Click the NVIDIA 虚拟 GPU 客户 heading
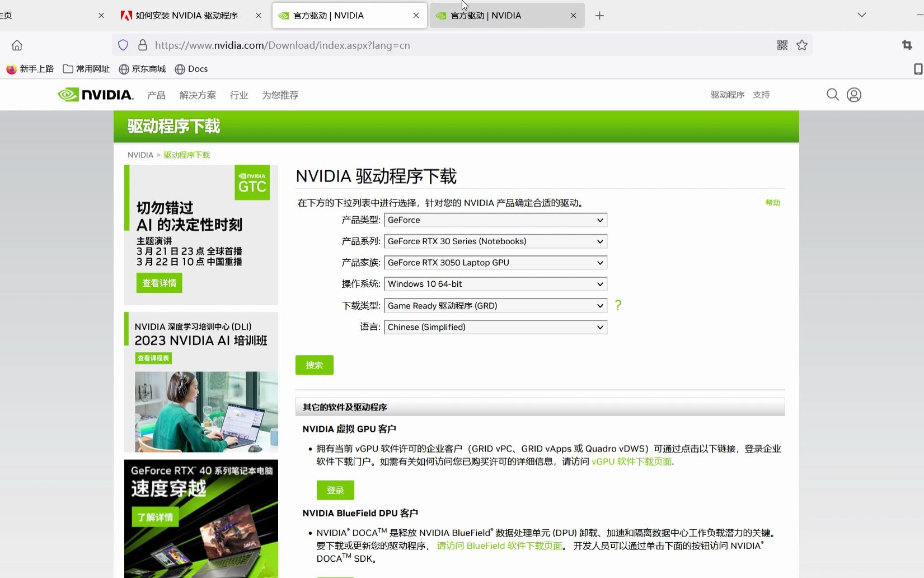924x578 pixels. [349, 429]
